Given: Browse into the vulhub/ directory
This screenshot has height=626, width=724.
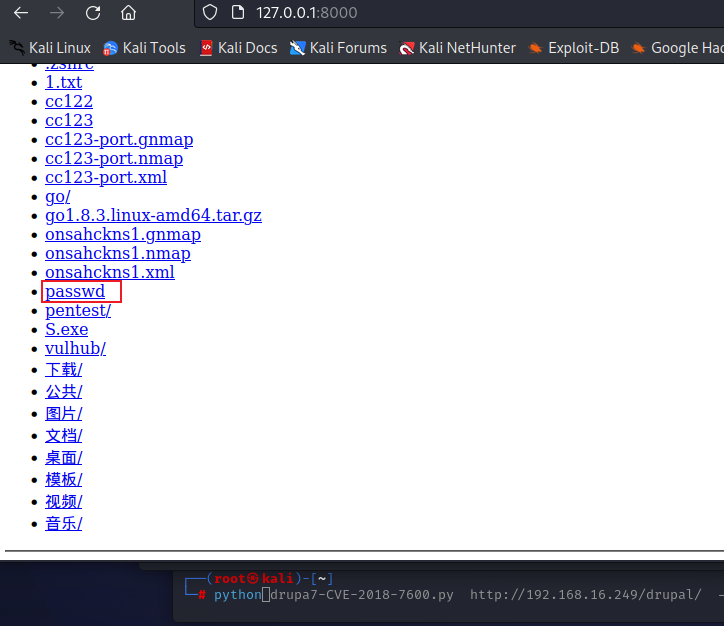Looking at the screenshot, I should point(75,348).
